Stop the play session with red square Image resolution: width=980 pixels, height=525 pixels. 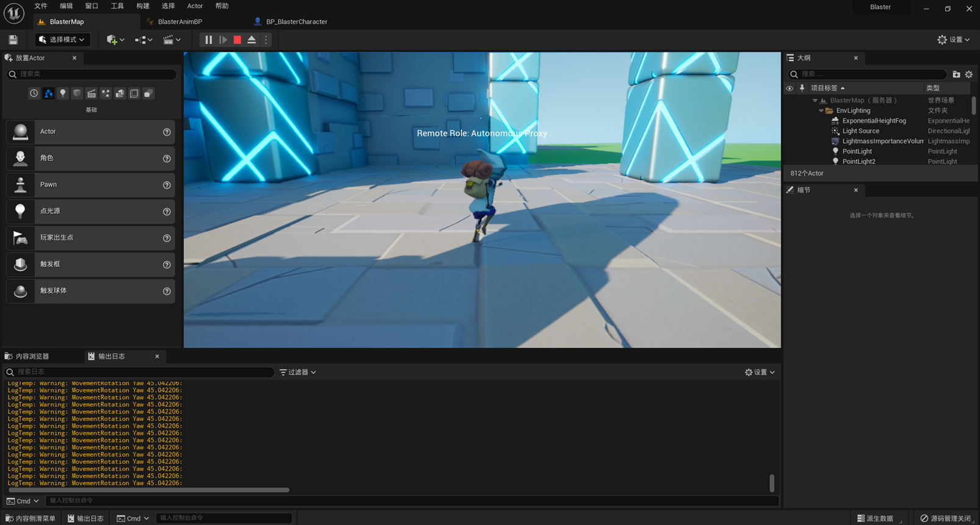click(237, 40)
